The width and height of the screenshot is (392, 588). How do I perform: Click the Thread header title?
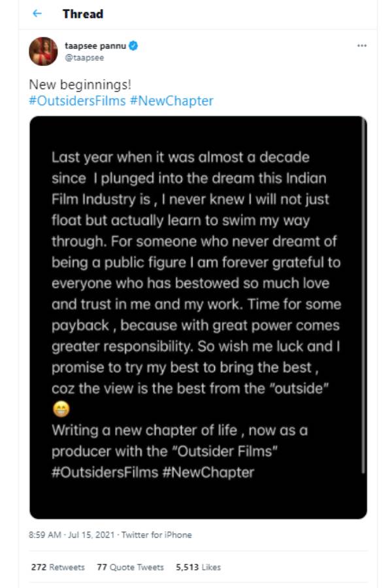[x=83, y=14]
